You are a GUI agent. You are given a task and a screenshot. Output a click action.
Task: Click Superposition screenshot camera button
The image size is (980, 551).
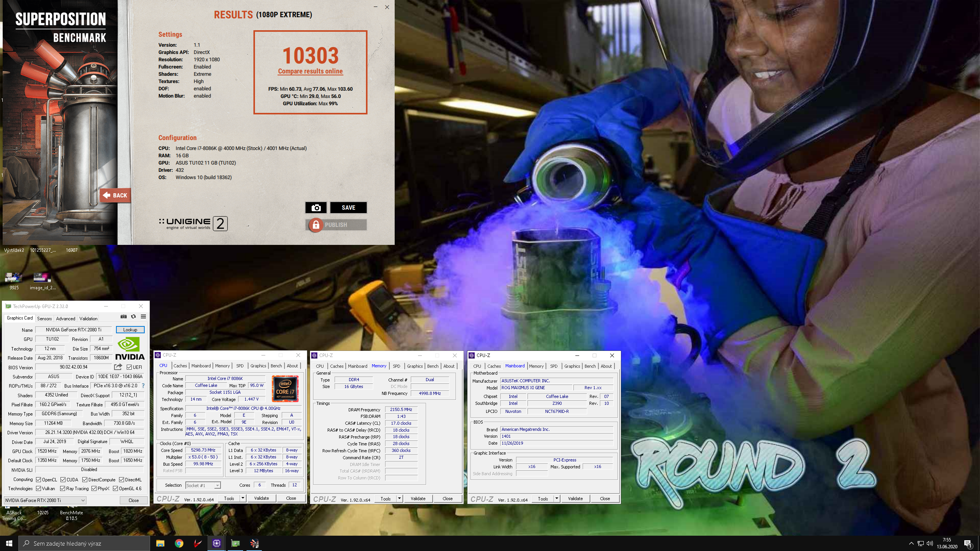pyautogui.click(x=316, y=207)
